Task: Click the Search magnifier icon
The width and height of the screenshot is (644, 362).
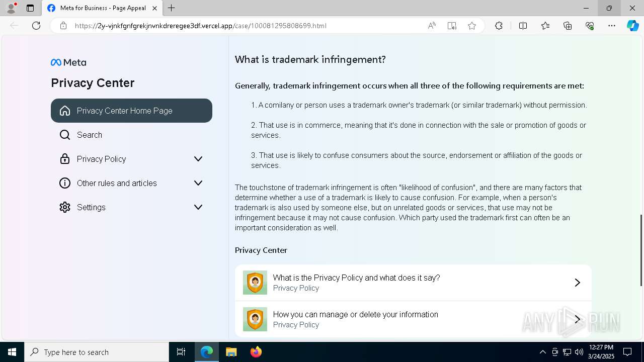Action: tap(65, 135)
